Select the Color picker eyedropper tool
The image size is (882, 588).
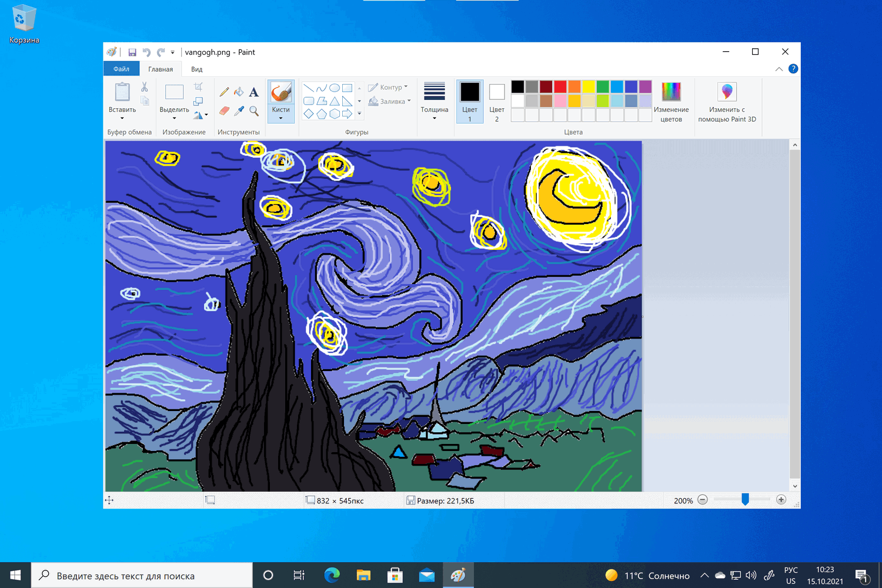point(239,111)
